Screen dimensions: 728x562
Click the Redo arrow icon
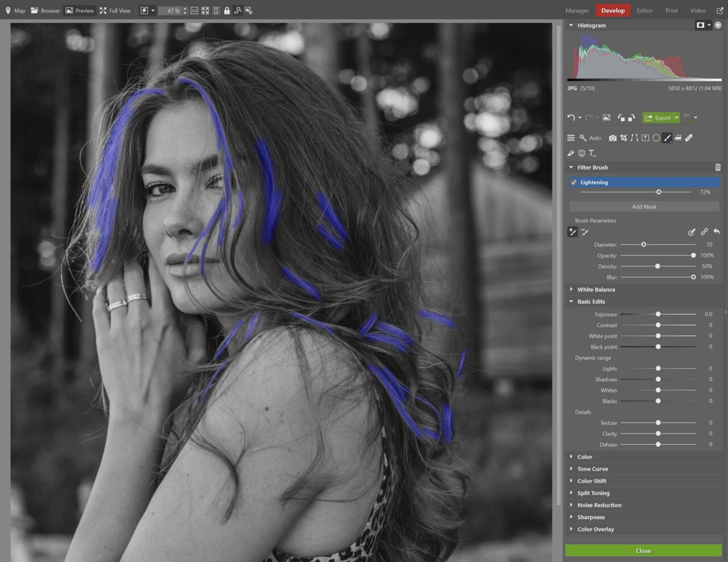click(x=589, y=118)
